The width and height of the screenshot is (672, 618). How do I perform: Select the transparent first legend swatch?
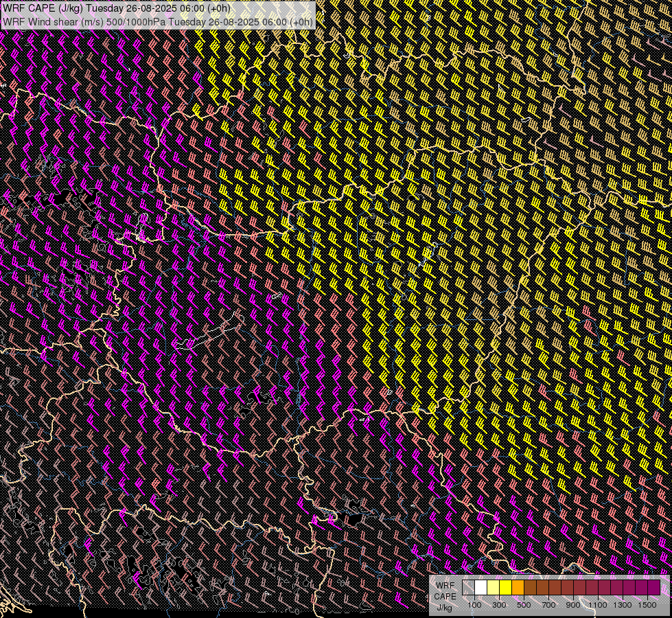coord(468,588)
